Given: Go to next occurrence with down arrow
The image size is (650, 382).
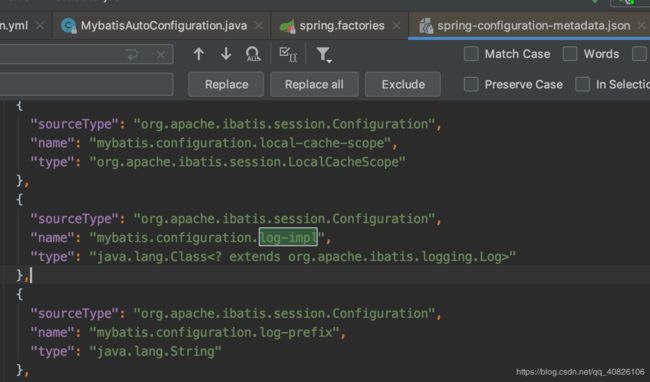Looking at the screenshot, I should tap(226, 54).
